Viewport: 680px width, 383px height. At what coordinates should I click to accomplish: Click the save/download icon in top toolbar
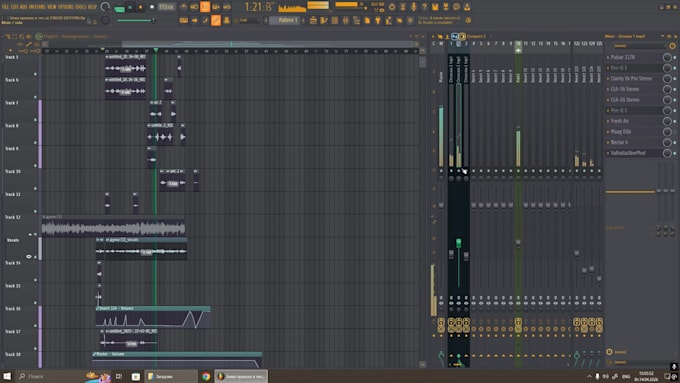click(467, 7)
